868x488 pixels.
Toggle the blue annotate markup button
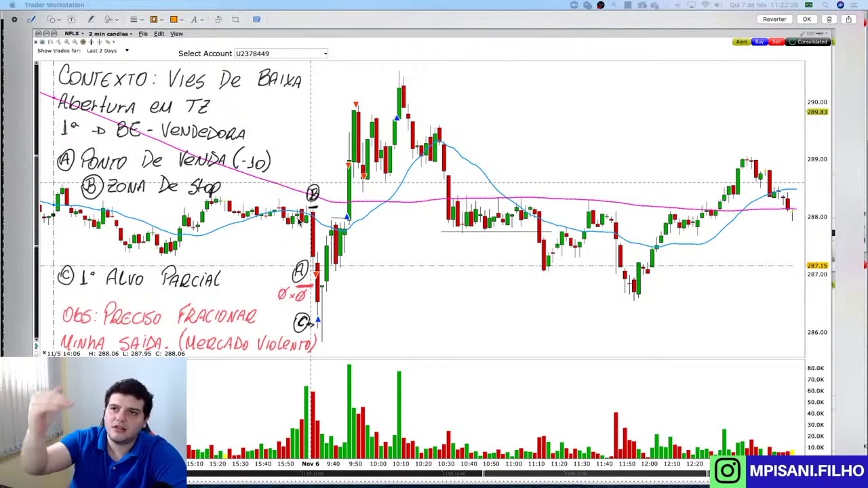pyautogui.click(x=256, y=20)
